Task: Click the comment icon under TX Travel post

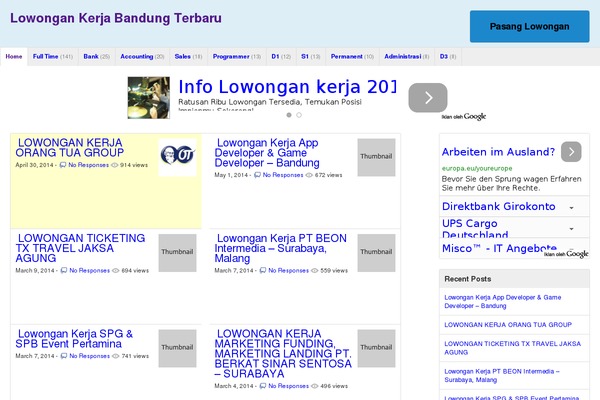Action: [x=64, y=270]
